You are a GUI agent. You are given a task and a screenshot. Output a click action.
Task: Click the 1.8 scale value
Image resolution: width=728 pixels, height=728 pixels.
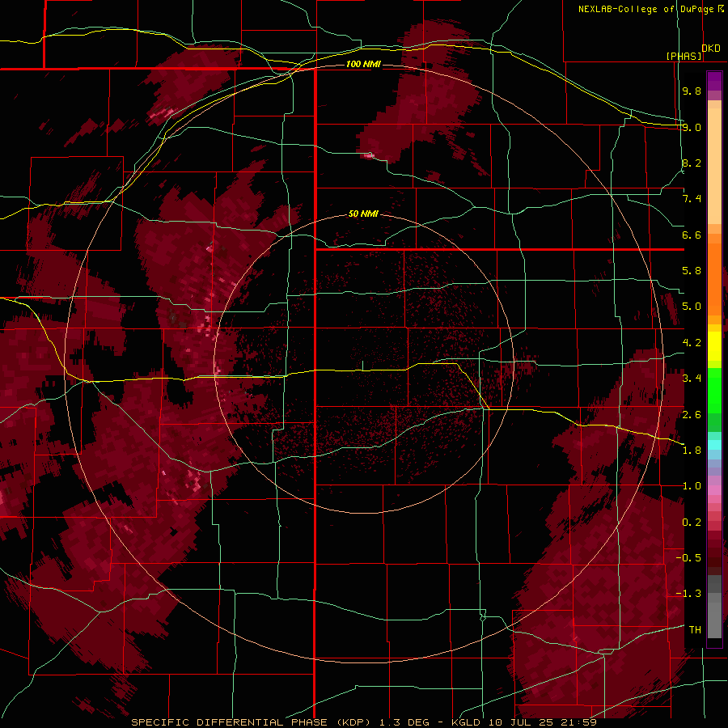pyautogui.click(x=692, y=451)
